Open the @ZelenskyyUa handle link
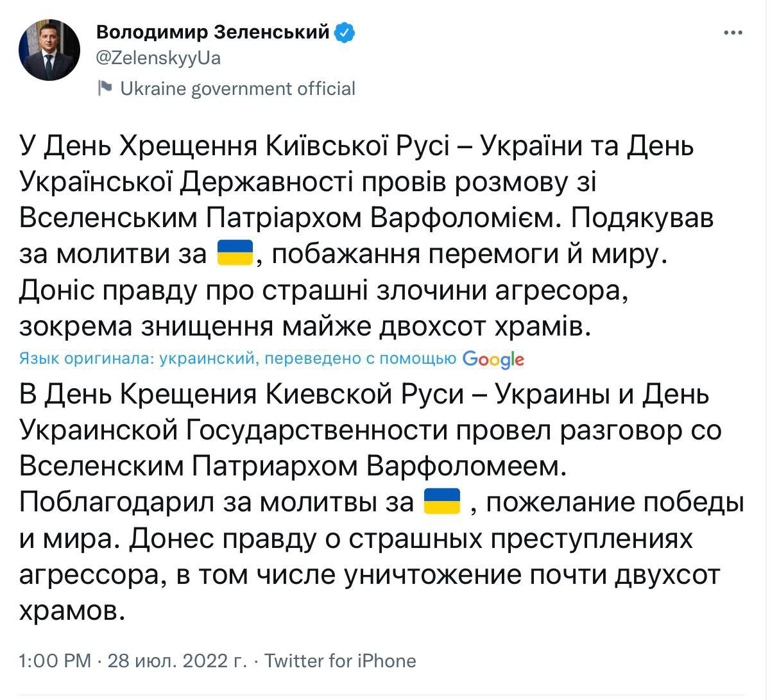The image size is (770, 700). [x=157, y=58]
